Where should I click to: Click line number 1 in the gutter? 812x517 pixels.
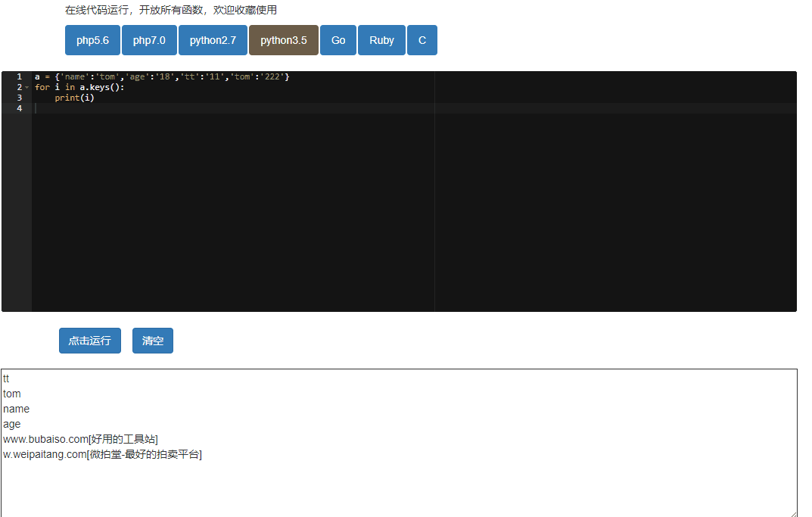(19, 76)
